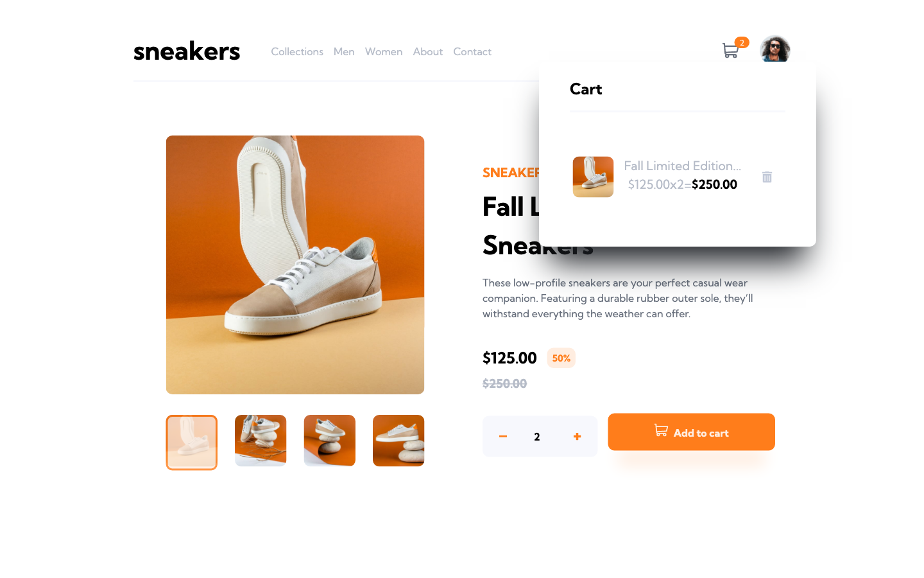Increase quantity with the plus icon
924x578 pixels.
tap(577, 437)
